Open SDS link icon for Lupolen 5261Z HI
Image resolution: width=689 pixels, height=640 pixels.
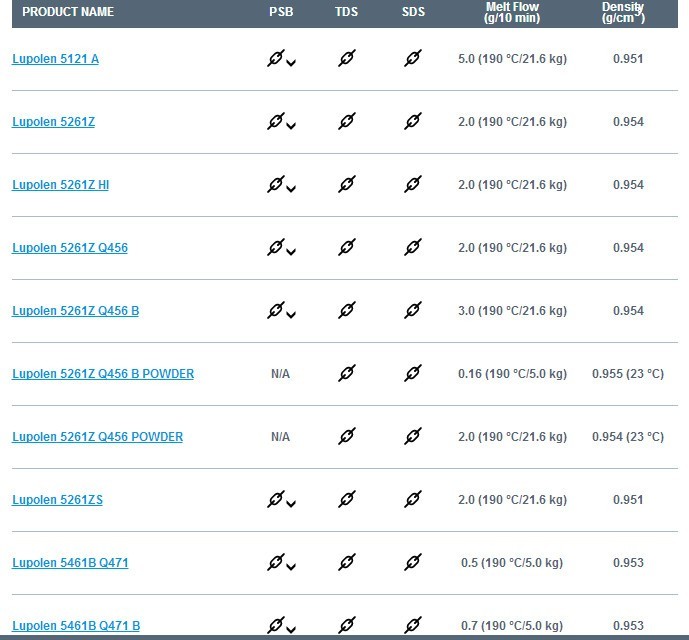413,184
